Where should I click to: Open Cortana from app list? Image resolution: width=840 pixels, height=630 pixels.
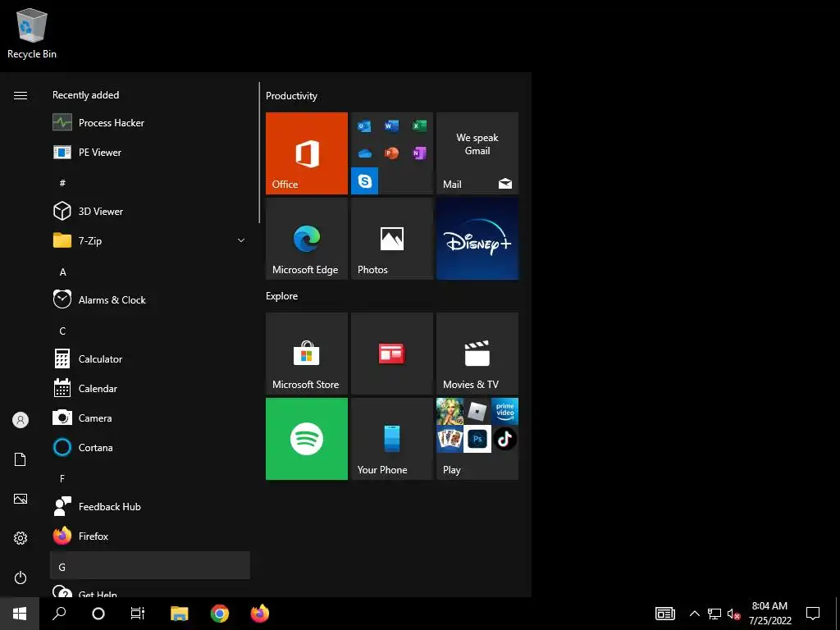pos(150,447)
